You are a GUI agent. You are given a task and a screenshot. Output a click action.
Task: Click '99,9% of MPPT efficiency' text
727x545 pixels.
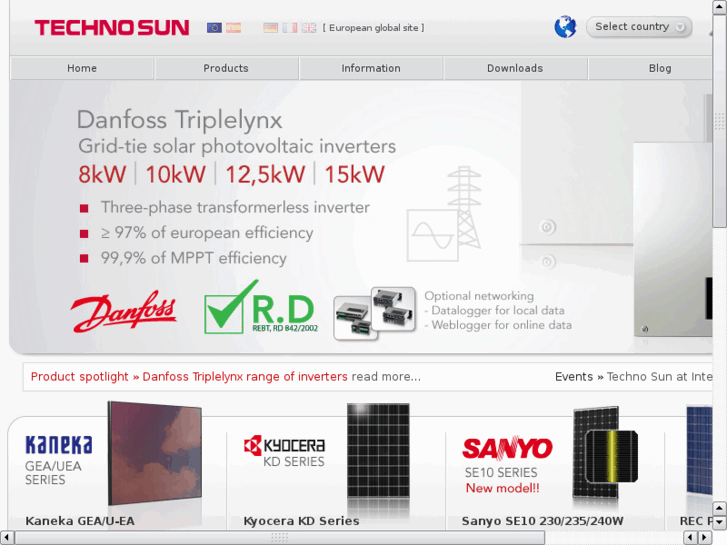click(194, 258)
